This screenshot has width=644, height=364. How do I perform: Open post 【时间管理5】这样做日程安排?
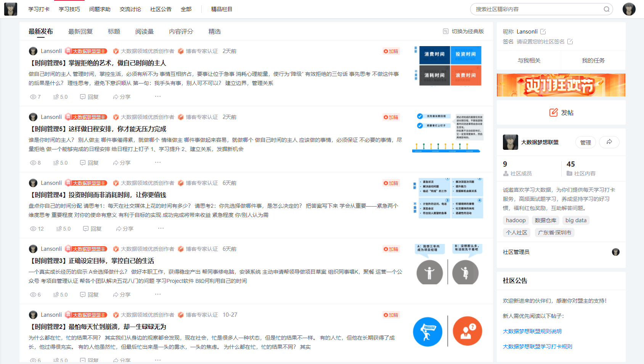pos(98,129)
